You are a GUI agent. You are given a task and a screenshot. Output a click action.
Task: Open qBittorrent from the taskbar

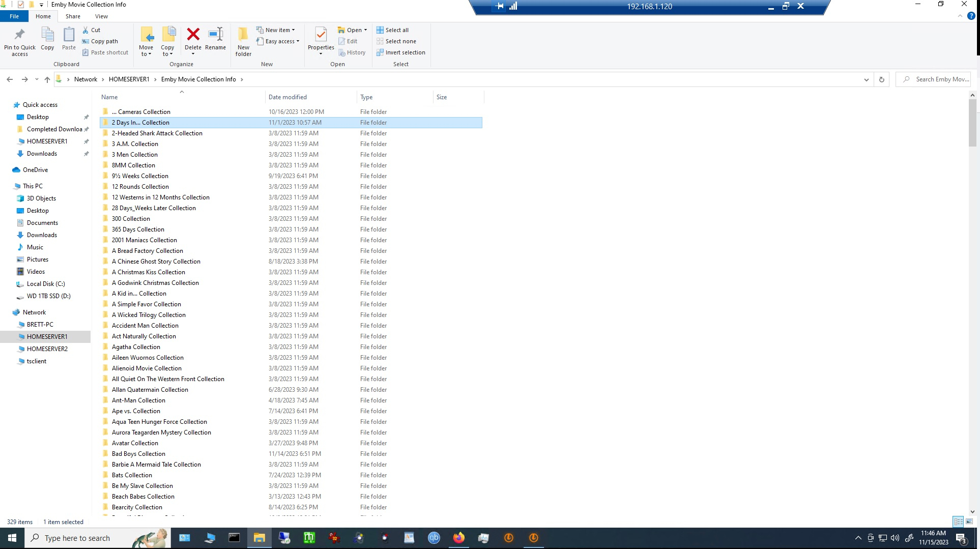(434, 537)
